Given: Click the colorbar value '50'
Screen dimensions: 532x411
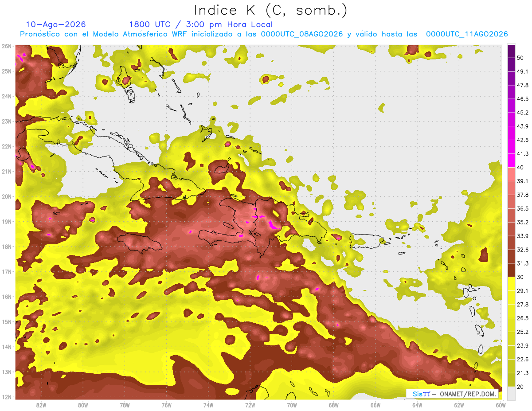Looking at the screenshot, I should point(520,58).
